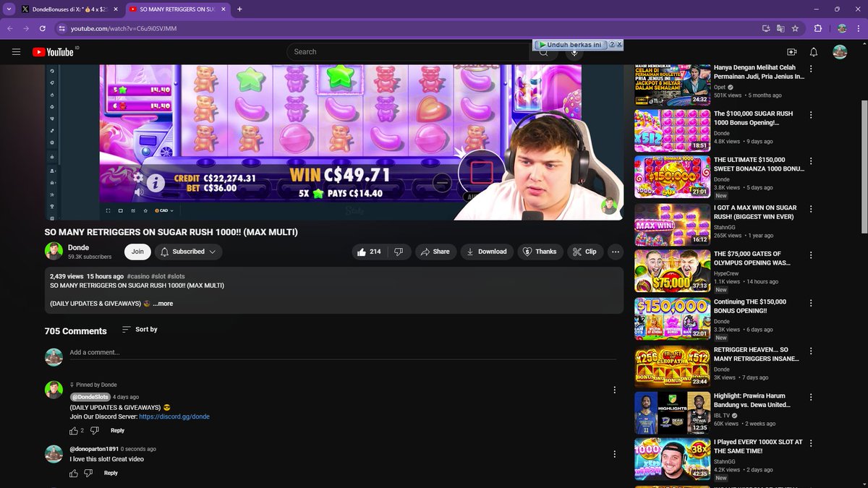Screen dimensions: 868x488
Task: Go to YouTube home via logo
Action: [x=54, y=52]
